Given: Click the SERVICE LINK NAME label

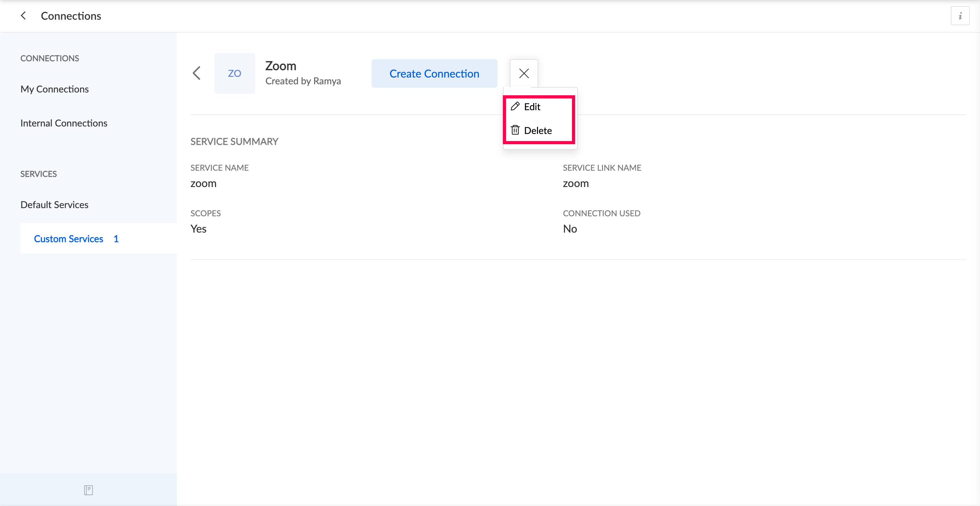Looking at the screenshot, I should [x=602, y=168].
